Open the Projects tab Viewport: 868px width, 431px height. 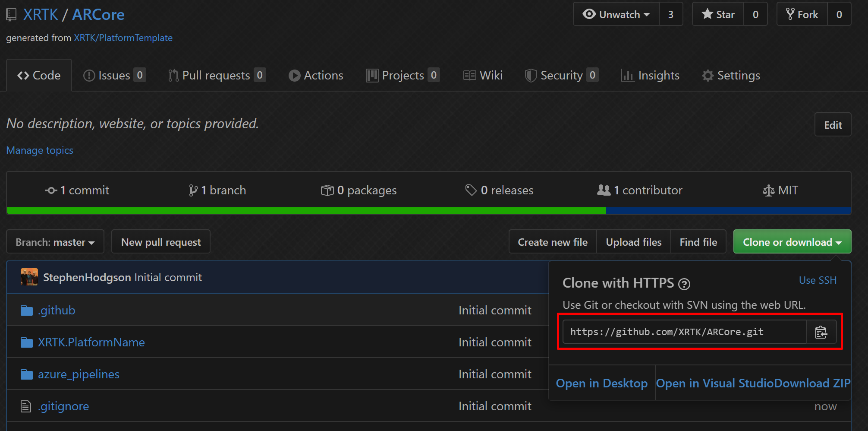[403, 76]
